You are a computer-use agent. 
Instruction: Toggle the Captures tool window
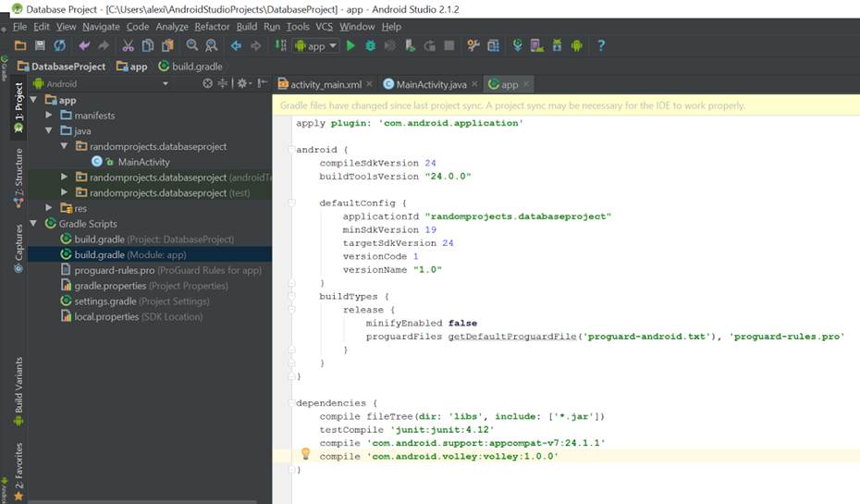coord(18,248)
